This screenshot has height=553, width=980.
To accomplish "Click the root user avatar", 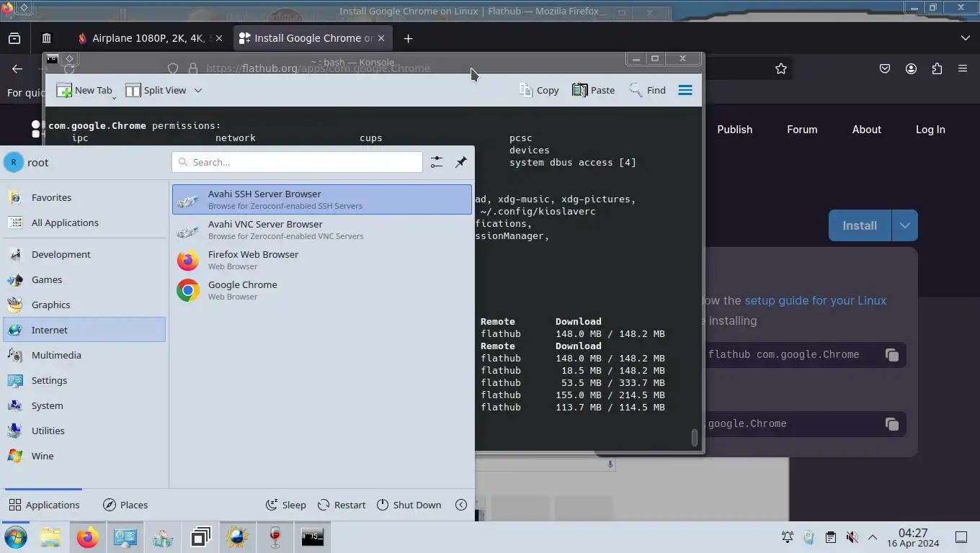I will point(13,162).
